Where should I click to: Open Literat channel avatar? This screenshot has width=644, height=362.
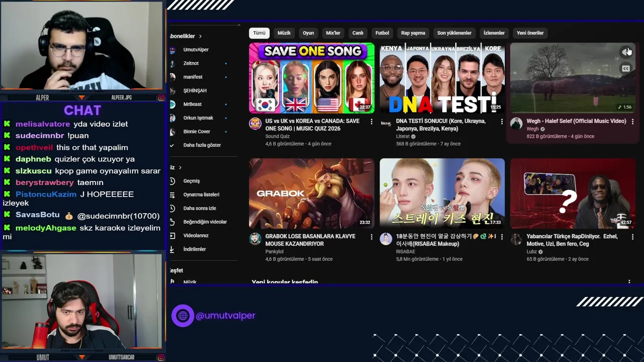[x=386, y=124]
